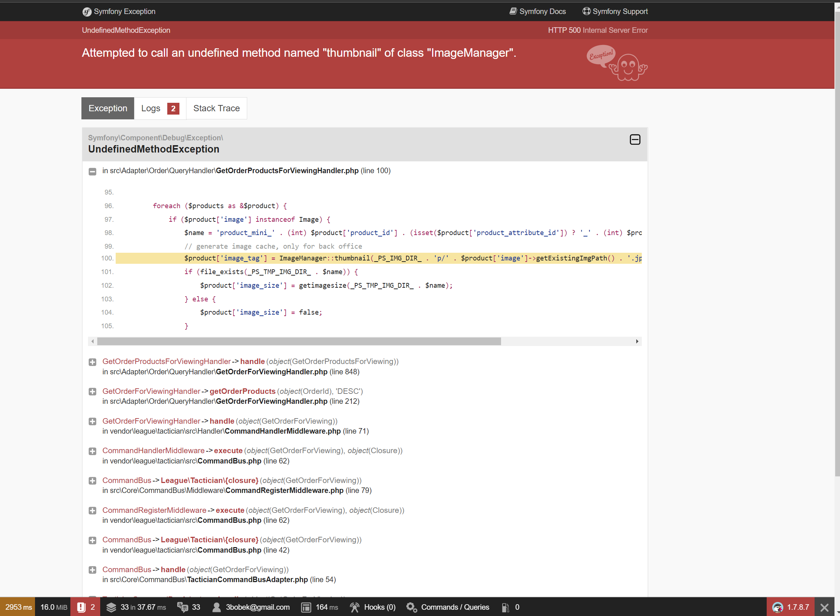Expand the CommandHandlerMiddleware execute stack frame
This screenshot has height=616, width=840.
click(92, 451)
